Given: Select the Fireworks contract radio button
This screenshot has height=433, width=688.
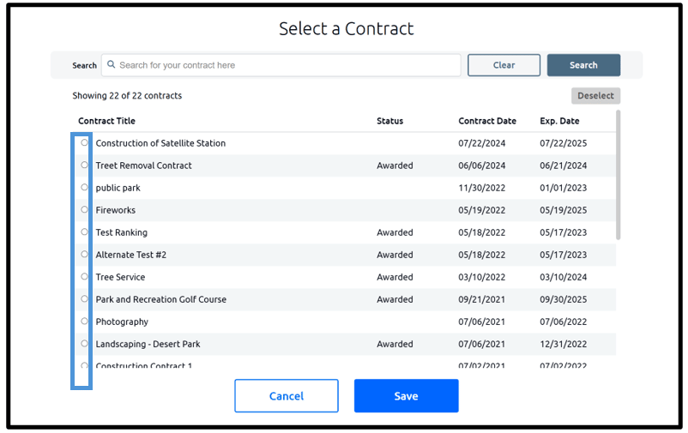Looking at the screenshot, I should tap(84, 210).
